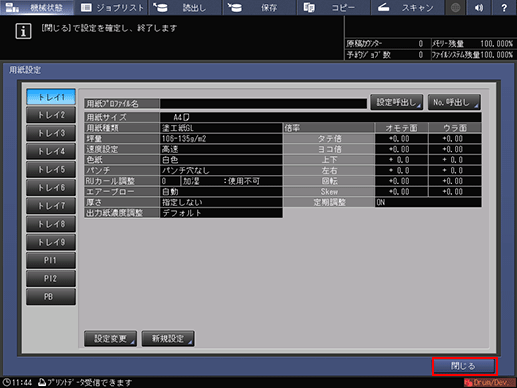Select トレイ2 in tray list
Image resolution: width=517 pixels, height=388 pixels.
51,115
